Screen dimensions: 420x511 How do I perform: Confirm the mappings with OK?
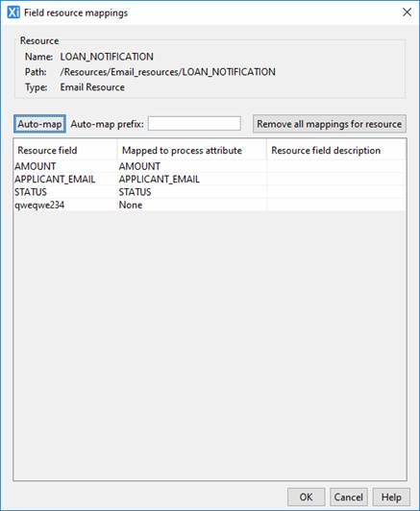307,497
